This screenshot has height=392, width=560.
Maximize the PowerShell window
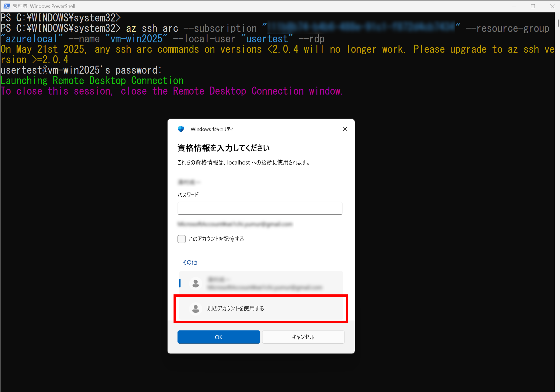[533, 6]
